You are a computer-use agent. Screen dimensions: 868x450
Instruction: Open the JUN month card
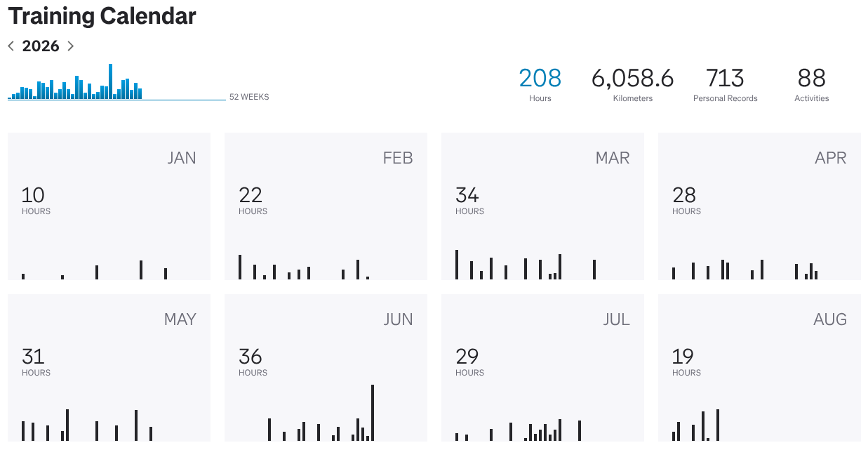point(326,368)
